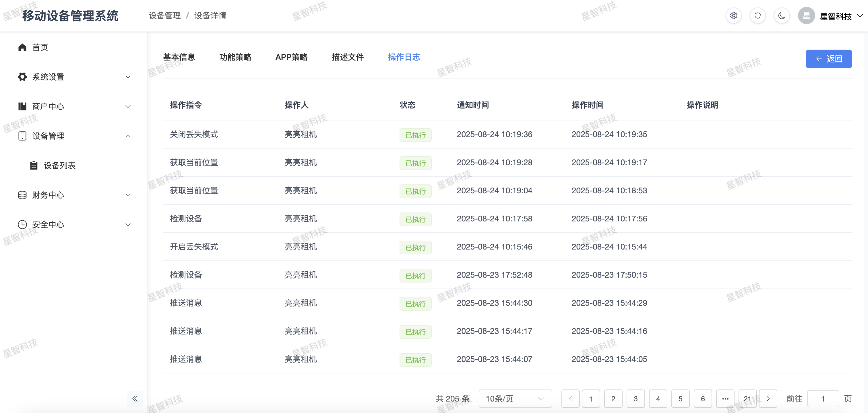The height and width of the screenshot is (413, 868).
Task: Open the settings gear icon in header
Action: 733,16
